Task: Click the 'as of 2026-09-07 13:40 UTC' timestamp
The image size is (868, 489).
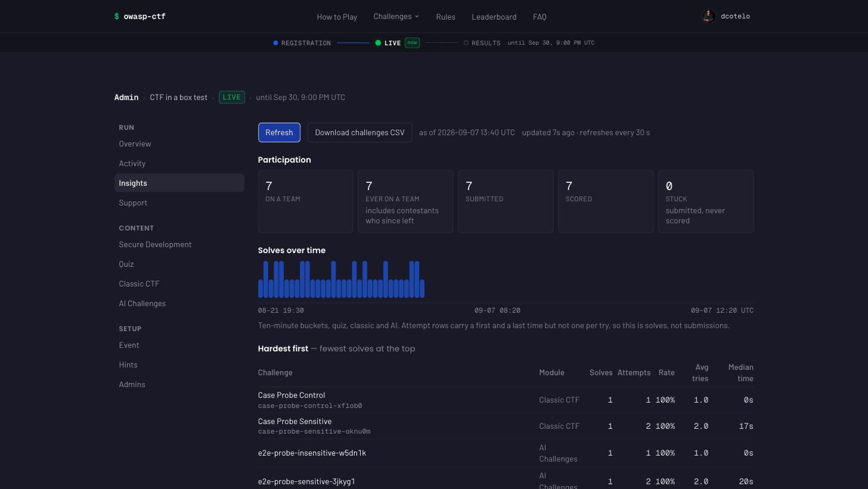Action: click(467, 132)
